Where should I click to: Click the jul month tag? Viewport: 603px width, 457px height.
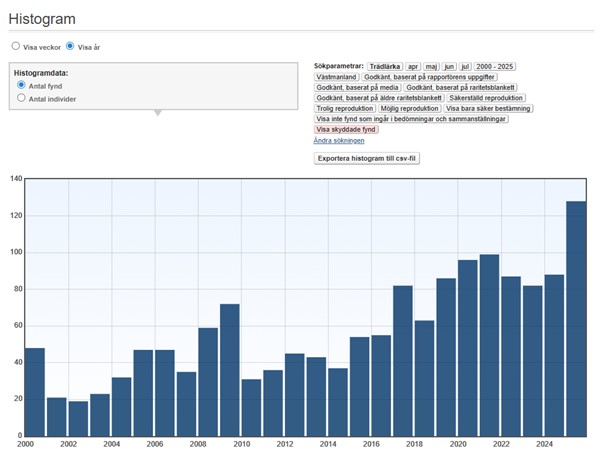pos(465,67)
